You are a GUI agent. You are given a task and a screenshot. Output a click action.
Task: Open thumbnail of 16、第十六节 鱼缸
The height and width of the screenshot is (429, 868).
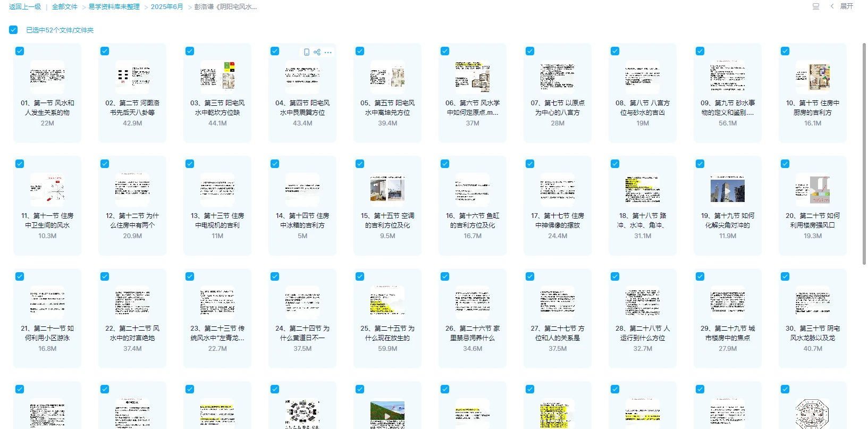(473, 190)
